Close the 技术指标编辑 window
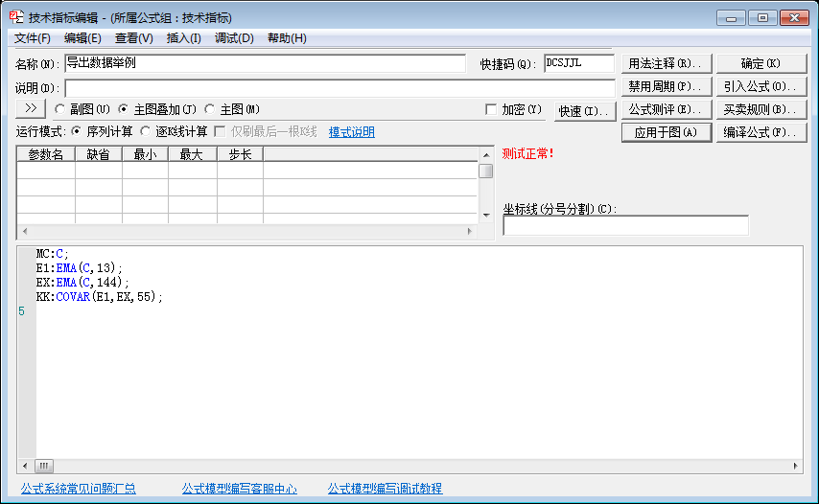Viewport: 819px width, 504px height. [794, 18]
